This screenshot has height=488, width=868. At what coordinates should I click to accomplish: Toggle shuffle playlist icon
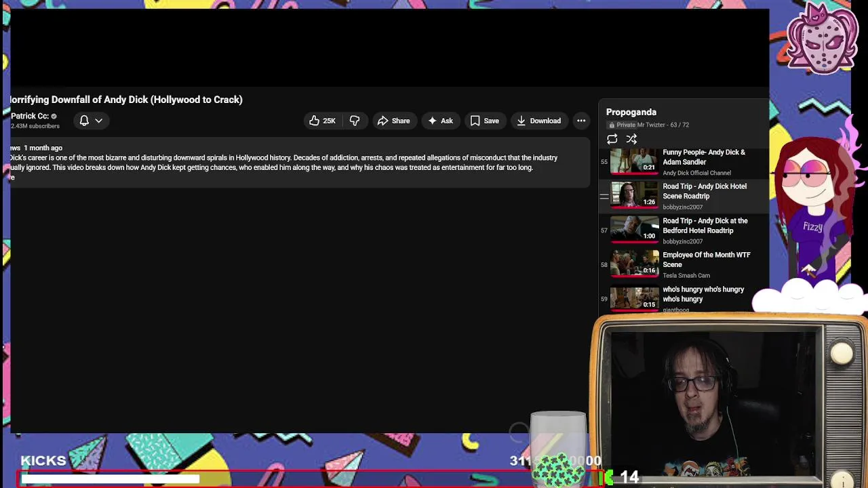pos(631,139)
